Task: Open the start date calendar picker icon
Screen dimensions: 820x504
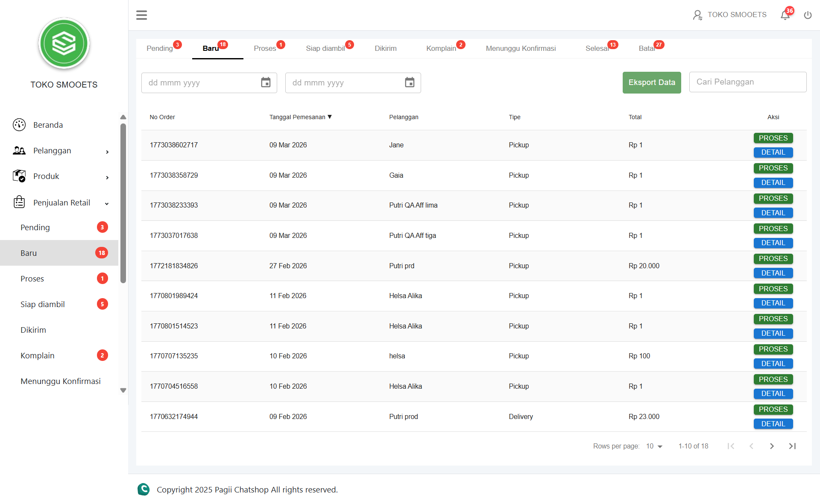Action: tap(266, 82)
